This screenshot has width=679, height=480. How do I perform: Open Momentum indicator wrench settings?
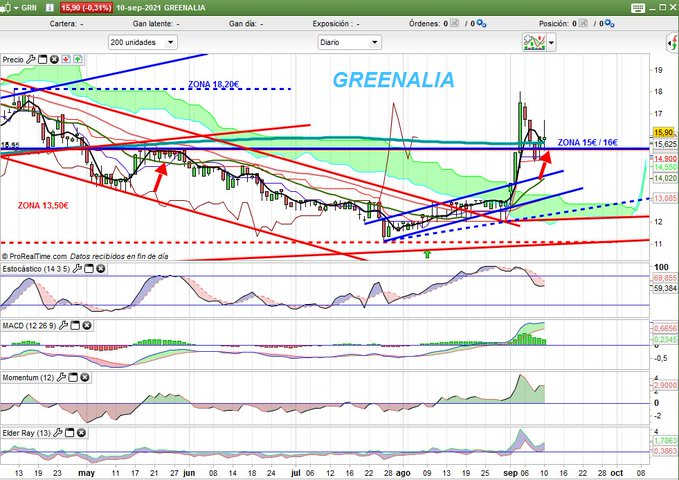(x=61, y=377)
